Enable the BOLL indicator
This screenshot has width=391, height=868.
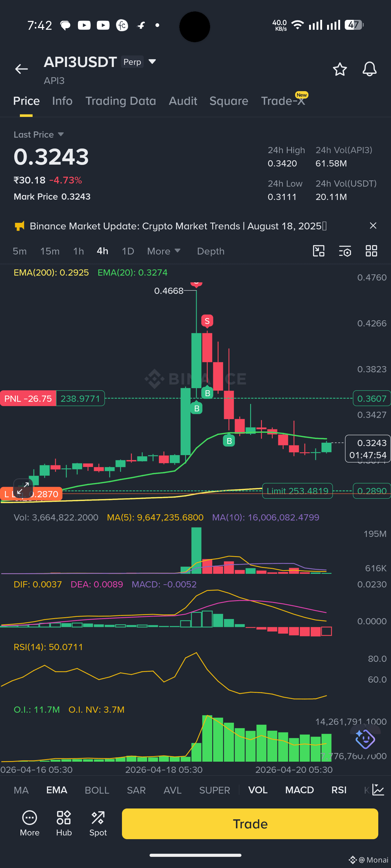click(x=97, y=790)
